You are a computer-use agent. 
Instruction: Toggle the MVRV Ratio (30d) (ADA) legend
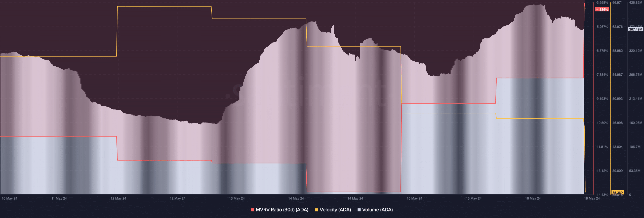coord(280,210)
